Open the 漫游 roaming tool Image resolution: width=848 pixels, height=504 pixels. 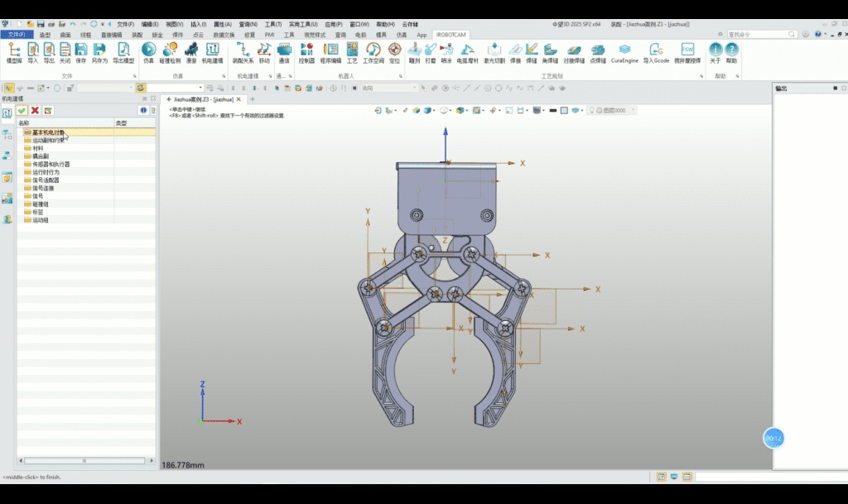coord(191,53)
